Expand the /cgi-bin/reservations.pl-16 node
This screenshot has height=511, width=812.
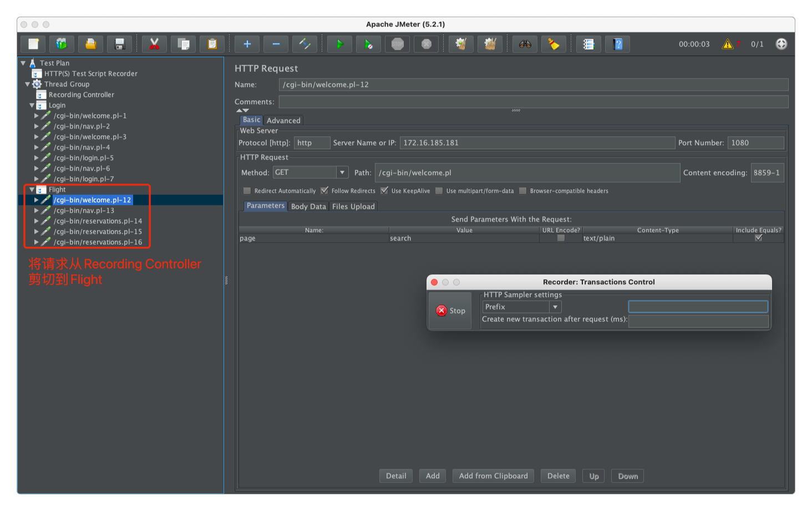[x=37, y=242]
